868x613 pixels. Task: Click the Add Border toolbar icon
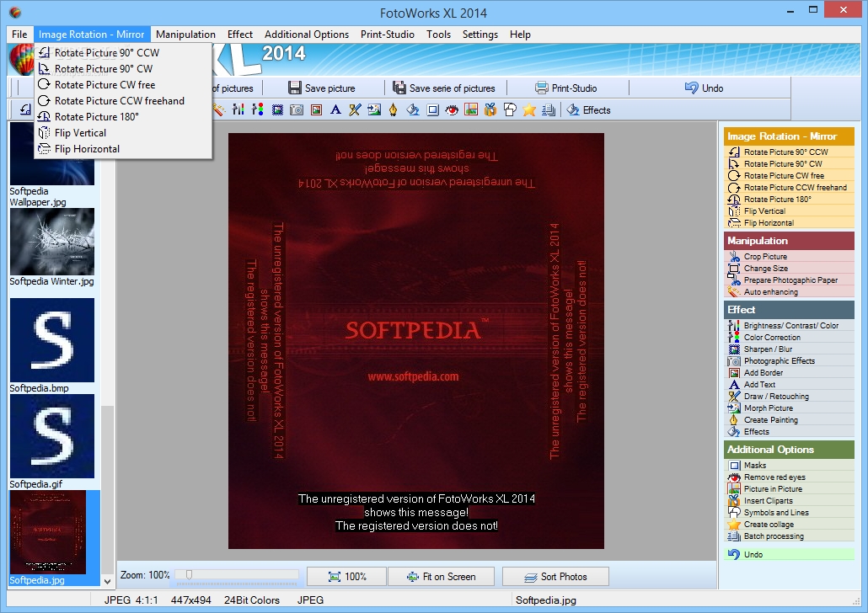(316, 109)
